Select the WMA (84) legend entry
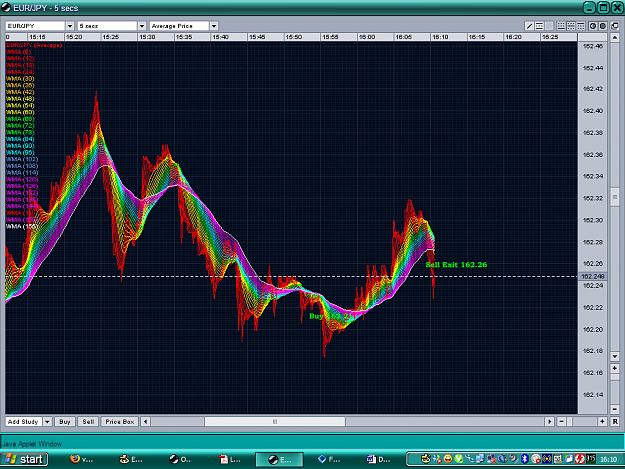This screenshot has height=469, width=625. pos(20,139)
